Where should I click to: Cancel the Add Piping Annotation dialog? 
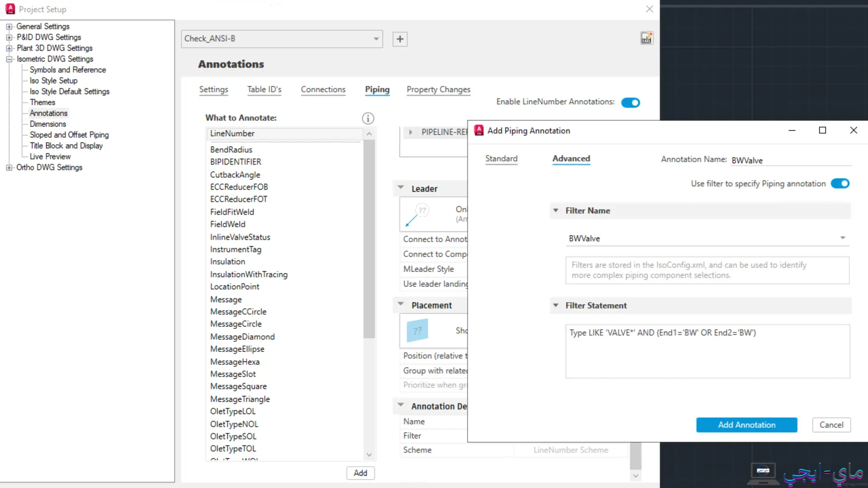831,425
